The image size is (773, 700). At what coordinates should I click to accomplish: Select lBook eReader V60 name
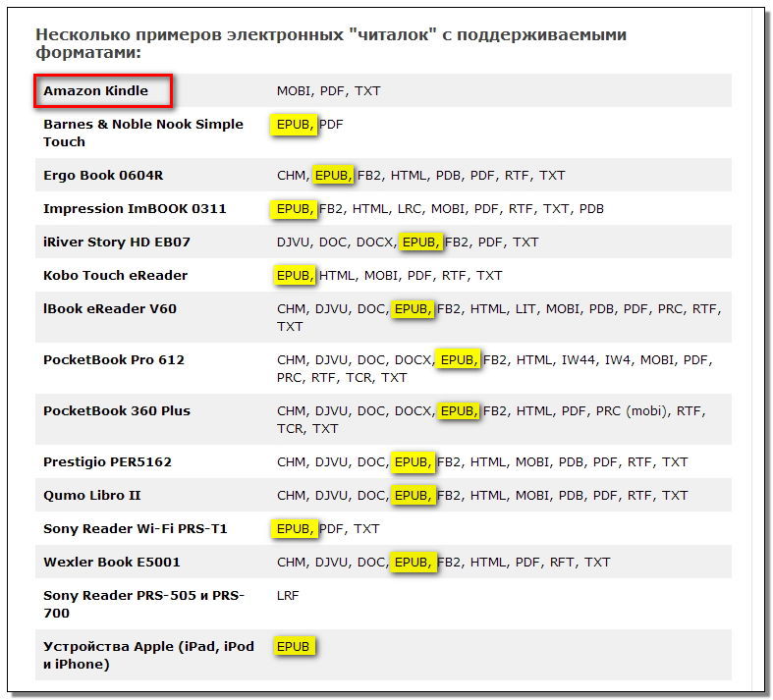click(109, 309)
